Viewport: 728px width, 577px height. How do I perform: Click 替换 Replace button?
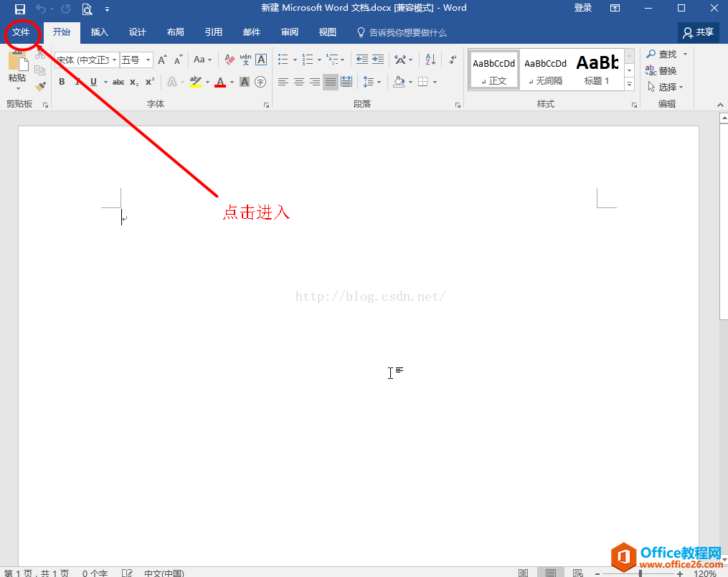click(x=661, y=70)
